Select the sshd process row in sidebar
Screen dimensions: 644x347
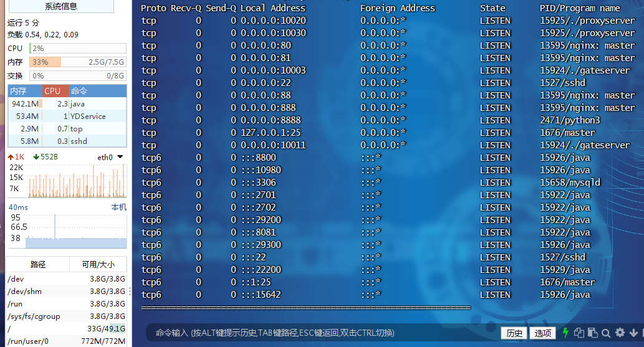click(67, 141)
